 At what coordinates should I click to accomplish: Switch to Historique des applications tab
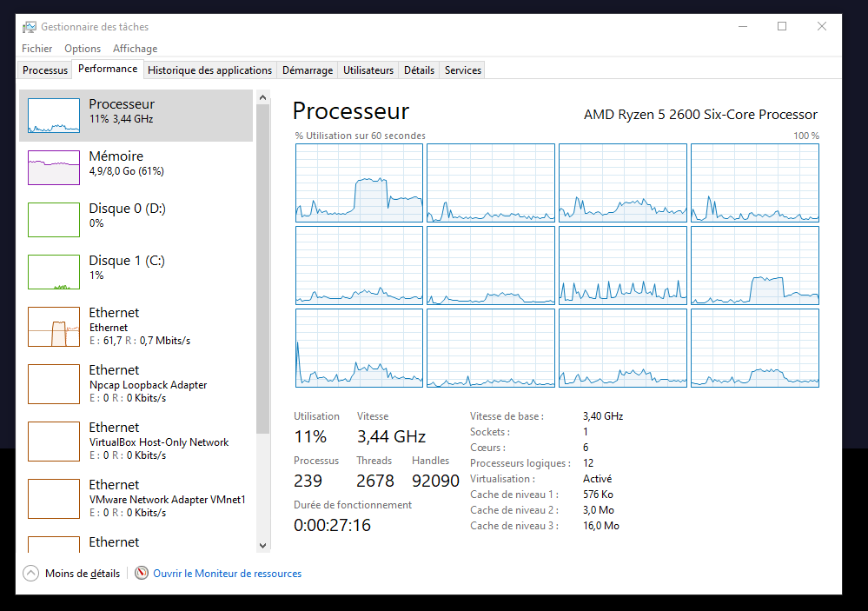point(209,70)
